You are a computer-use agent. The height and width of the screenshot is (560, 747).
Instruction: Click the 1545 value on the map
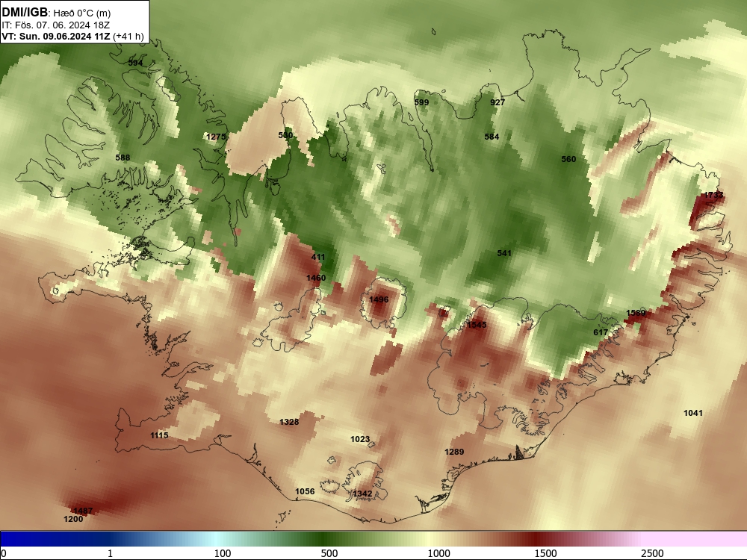477,325
